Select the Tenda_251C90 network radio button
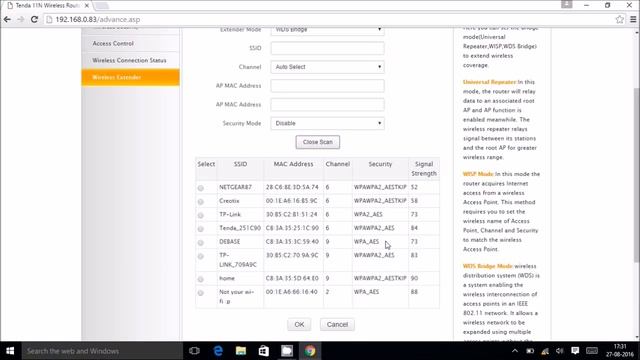Viewport: 640px width, 360px height. coord(200,229)
